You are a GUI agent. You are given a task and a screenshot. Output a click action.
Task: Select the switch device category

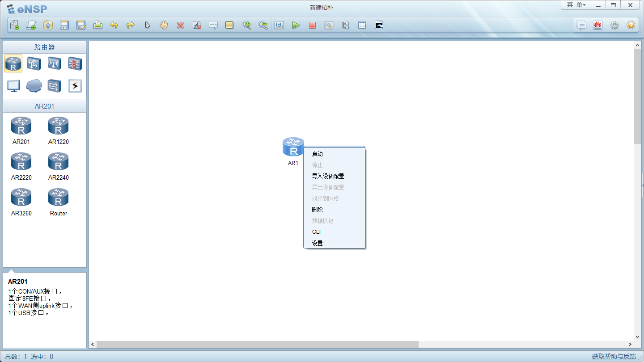[34, 63]
